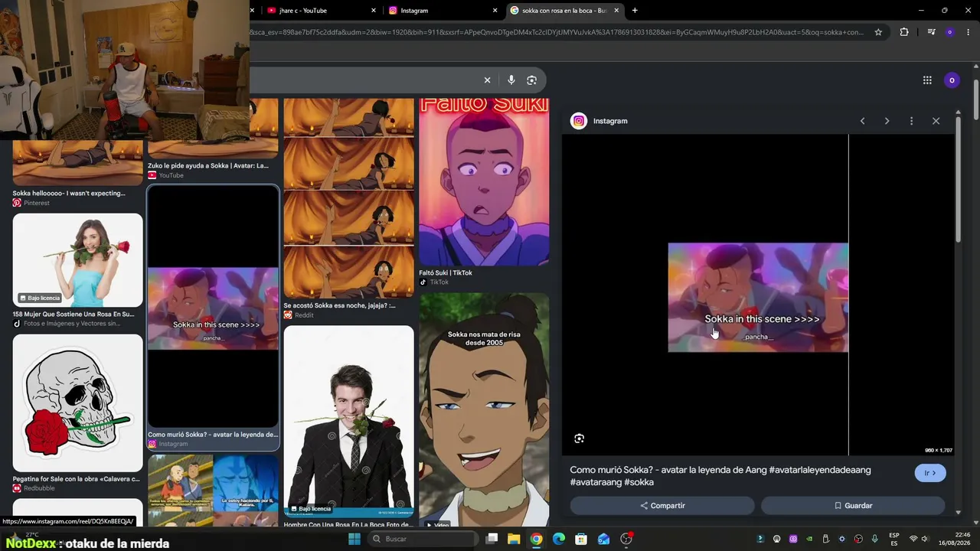Click the address bar URL

tap(557, 32)
